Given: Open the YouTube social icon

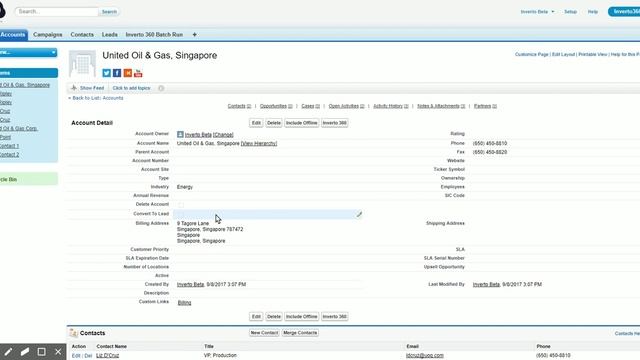Looking at the screenshot, I should [138, 73].
